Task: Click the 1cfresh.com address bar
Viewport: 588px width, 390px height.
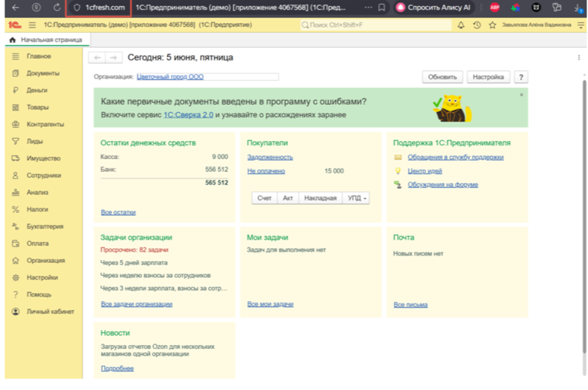Action: pyautogui.click(x=98, y=7)
